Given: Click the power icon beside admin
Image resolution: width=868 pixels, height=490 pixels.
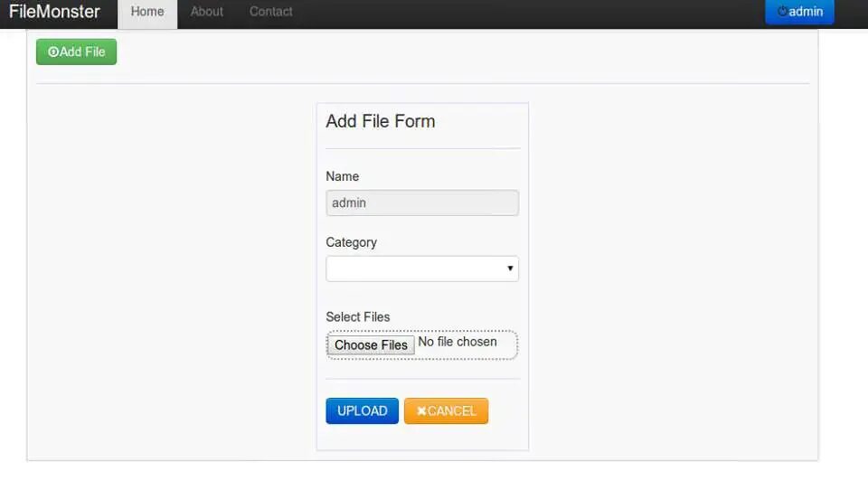Looking at the screenshot, I should [x=782, y=11].
